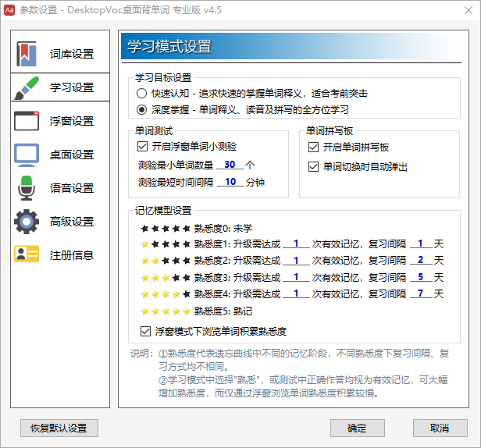Click the 熟悉度5: 熟记 star row
Screen dimensions: 481x448
196,311
